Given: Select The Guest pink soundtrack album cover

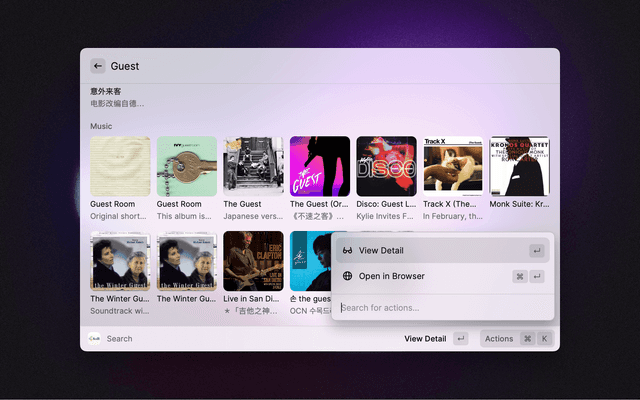Looking at the screenshot, I should 319,167.
